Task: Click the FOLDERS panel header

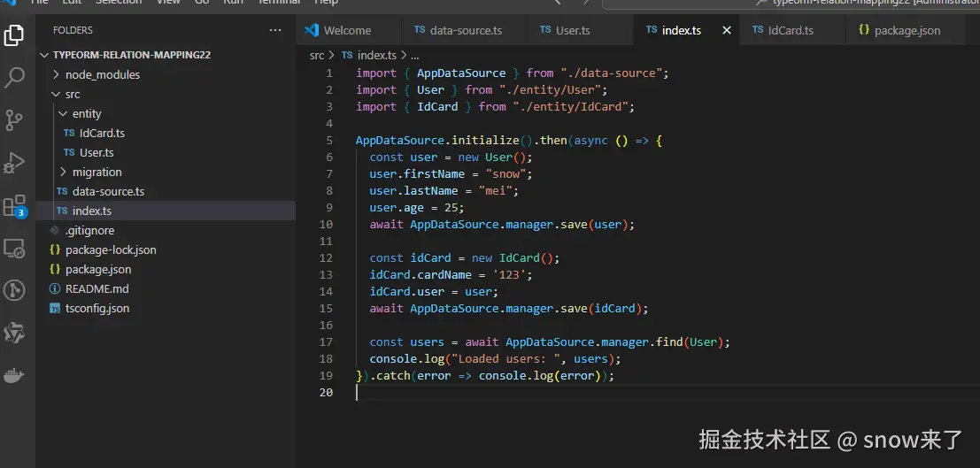Action: [x=73, y=30]
